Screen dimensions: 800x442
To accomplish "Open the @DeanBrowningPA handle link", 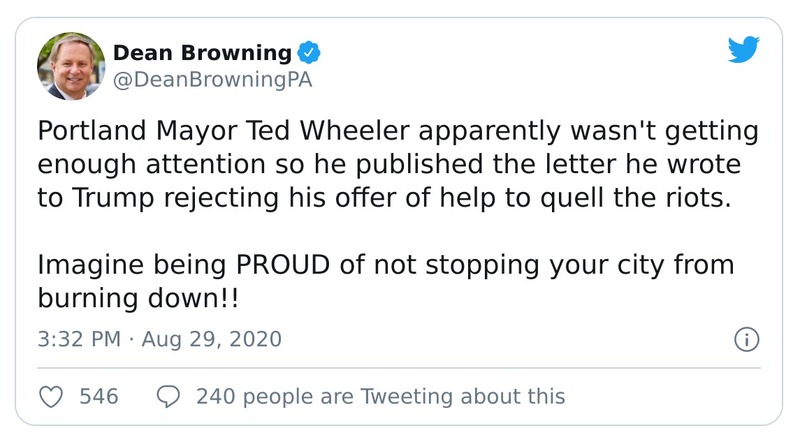I will point(214,81).
